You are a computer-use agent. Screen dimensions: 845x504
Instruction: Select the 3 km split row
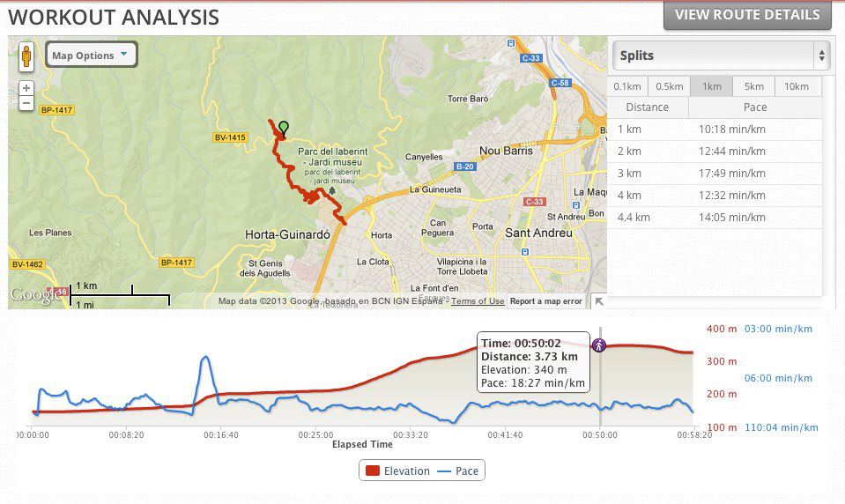coord(715,174)
